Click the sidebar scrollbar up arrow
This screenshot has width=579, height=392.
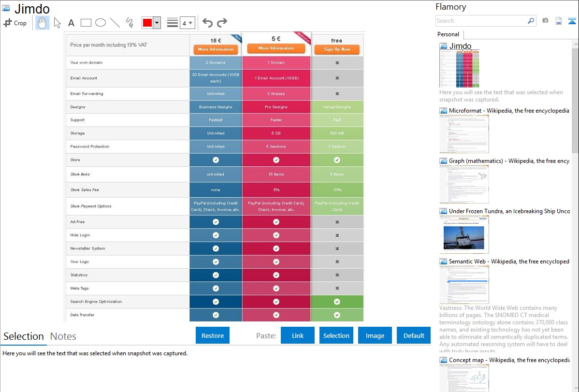pos(575,44)
